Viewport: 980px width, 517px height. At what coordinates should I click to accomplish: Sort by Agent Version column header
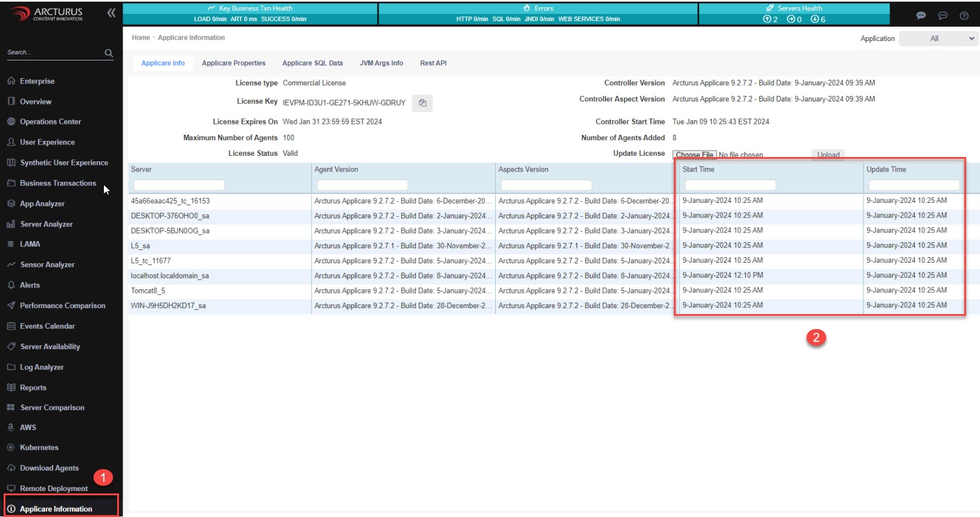pyautogui.click(x=336, y=170)
